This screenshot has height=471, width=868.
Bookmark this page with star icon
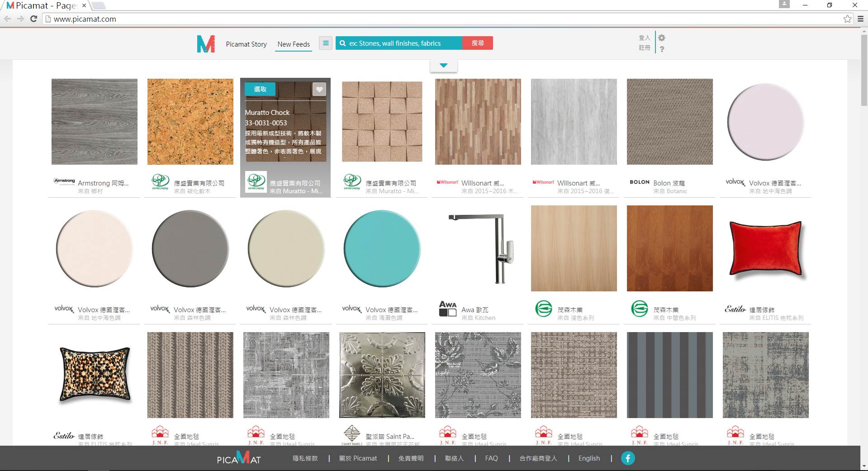point(847,19)
